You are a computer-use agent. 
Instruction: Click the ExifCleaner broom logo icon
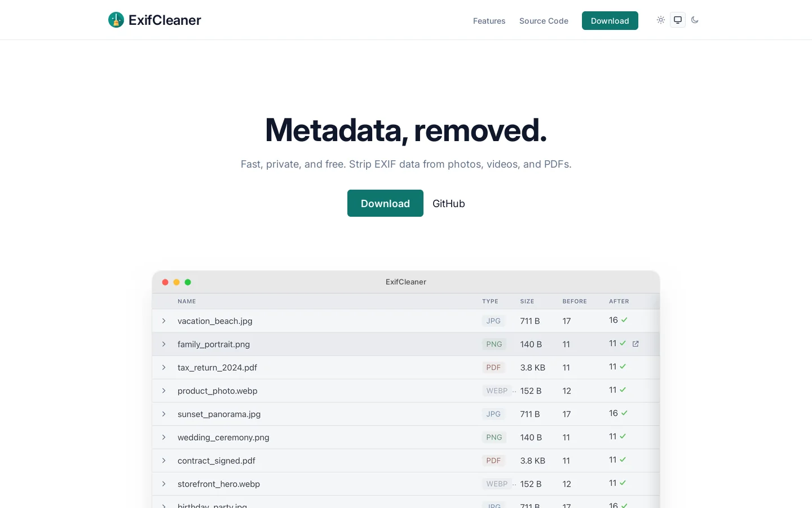(x=116, y=20)
